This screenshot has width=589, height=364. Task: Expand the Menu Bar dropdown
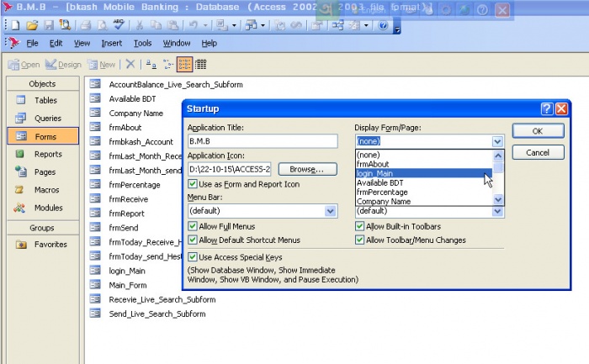point(330,212)
